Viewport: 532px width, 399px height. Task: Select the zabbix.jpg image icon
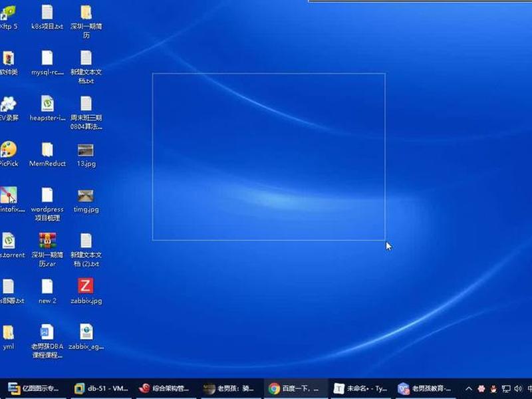[x=86, y=286]
